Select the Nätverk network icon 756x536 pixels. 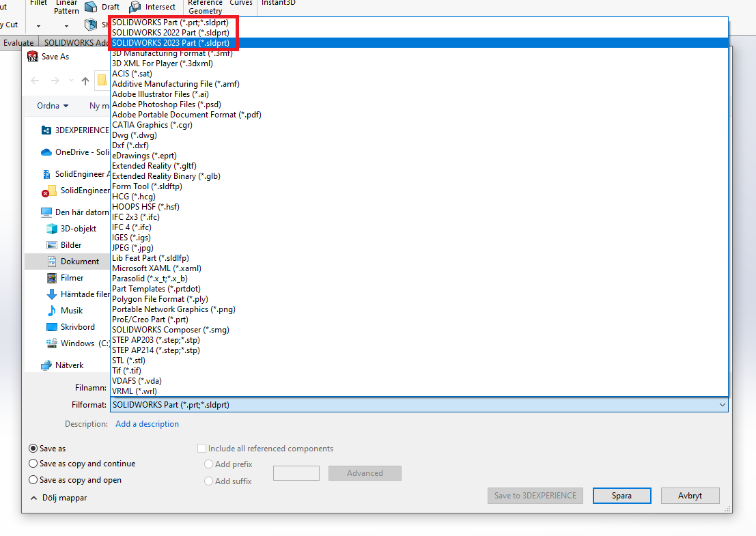click(x=46, y=365)
